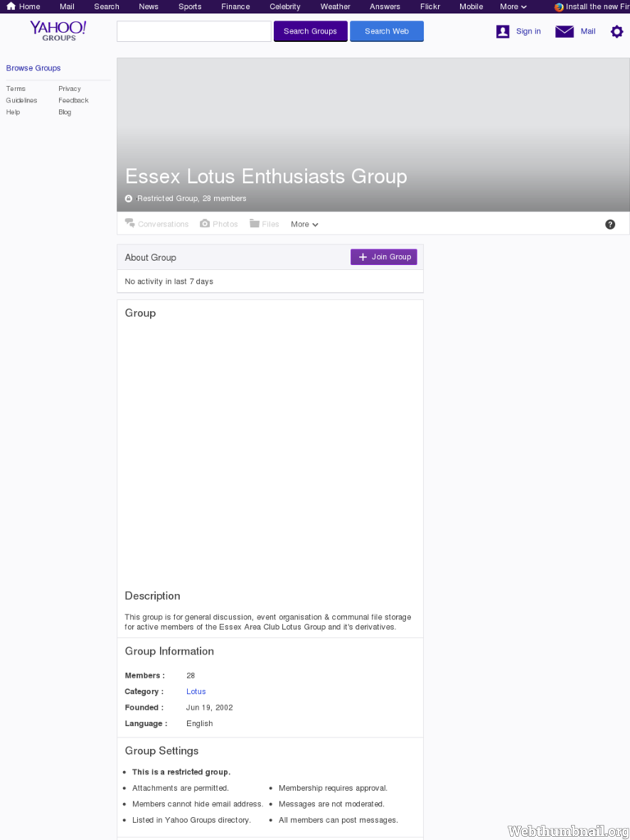Click the Photos tab label

tap(225, 225)
